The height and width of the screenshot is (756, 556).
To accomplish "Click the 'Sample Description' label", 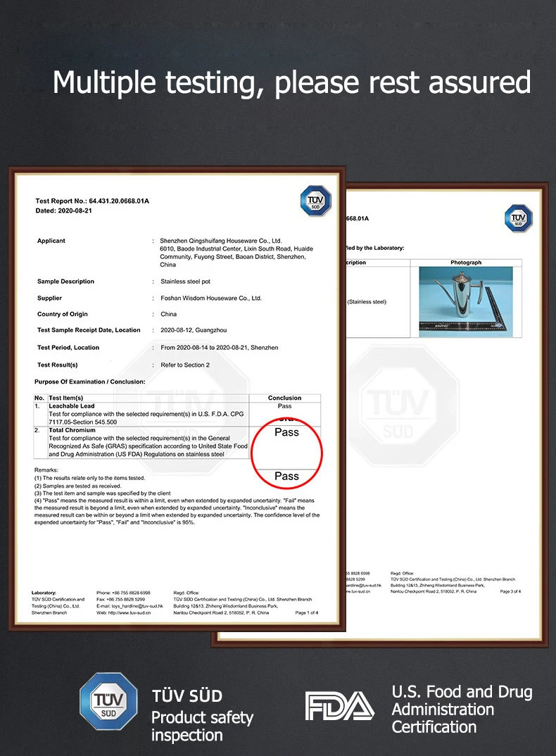I will coord(65,282).
